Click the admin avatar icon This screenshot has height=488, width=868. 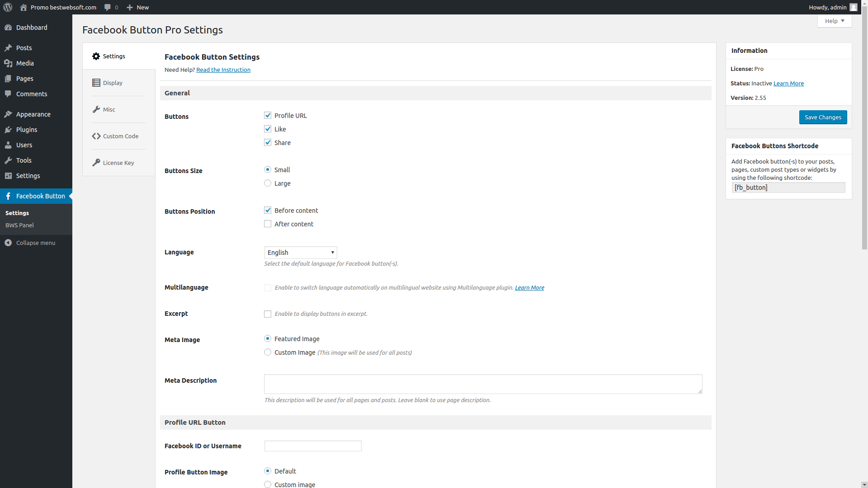(x=854, y=7)
